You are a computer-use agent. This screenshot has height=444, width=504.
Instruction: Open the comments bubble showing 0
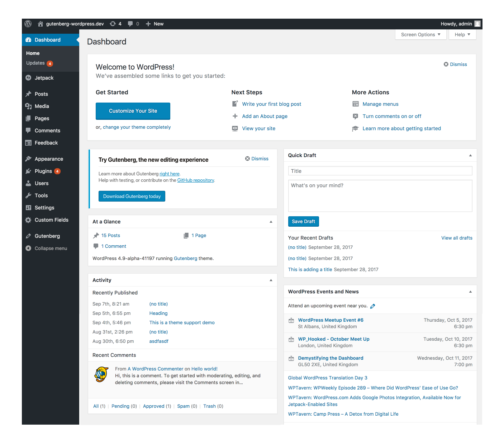click(130, 24)
